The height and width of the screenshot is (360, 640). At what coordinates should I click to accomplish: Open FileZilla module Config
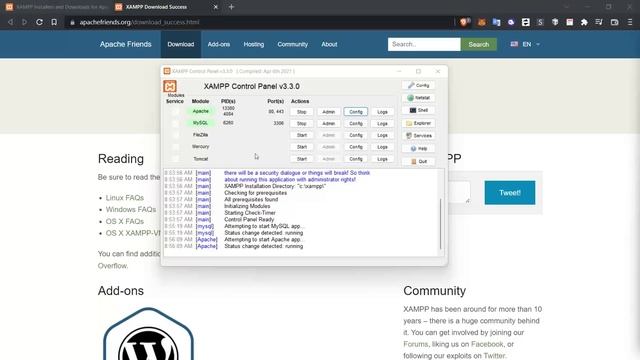coord(356,135)
